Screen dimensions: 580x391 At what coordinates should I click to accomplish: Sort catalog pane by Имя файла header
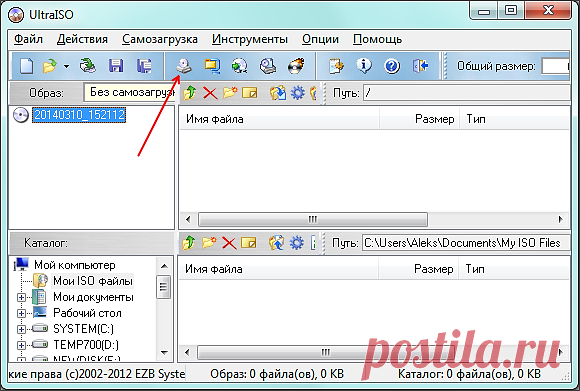pyautogui.click(x=278, y=269)
